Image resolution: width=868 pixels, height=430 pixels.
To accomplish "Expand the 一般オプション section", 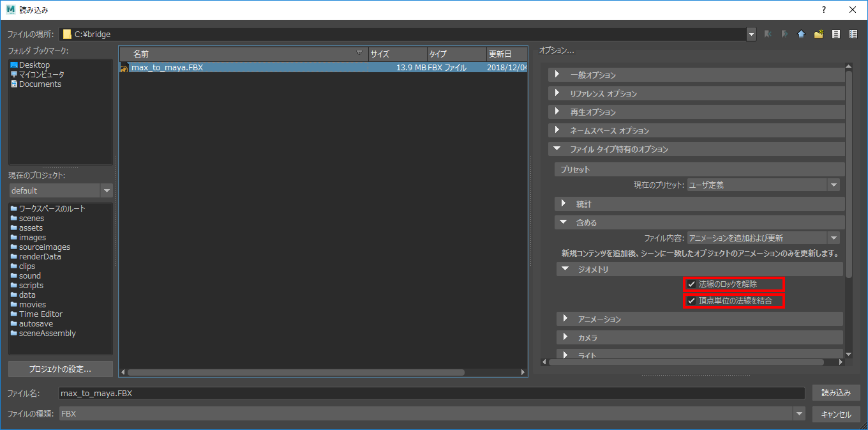I will point(593,75).
